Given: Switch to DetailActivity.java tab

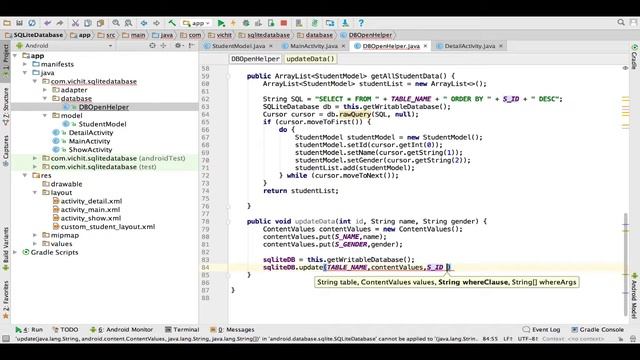Looking at the screenshot, I should tap(470, 46).
